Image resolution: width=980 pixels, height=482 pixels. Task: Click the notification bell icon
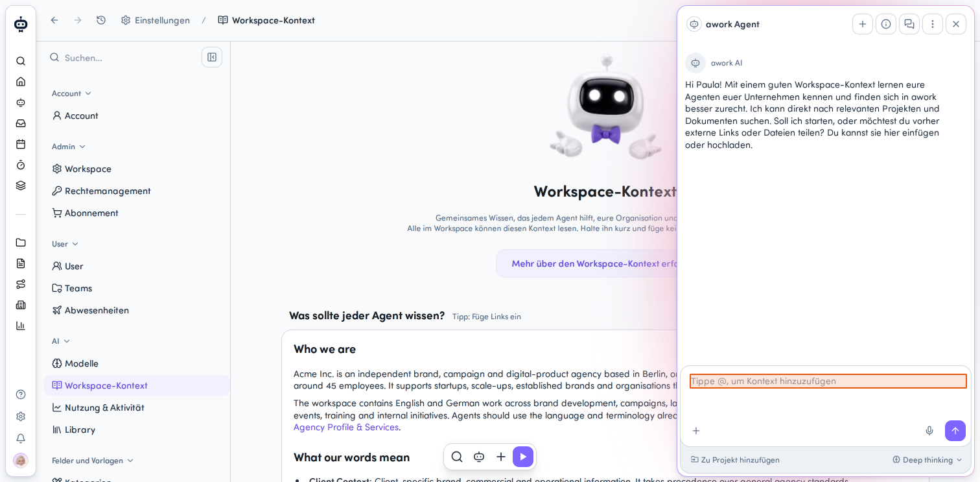[x=21, y=439]
